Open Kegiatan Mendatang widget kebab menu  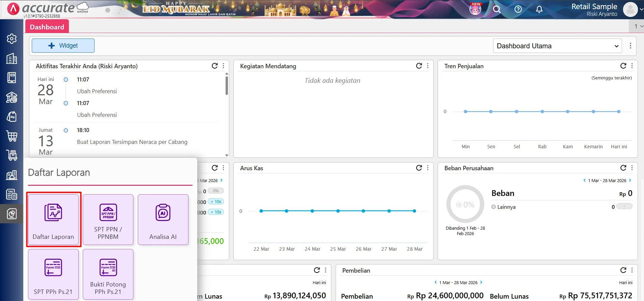tap(428, 66)
